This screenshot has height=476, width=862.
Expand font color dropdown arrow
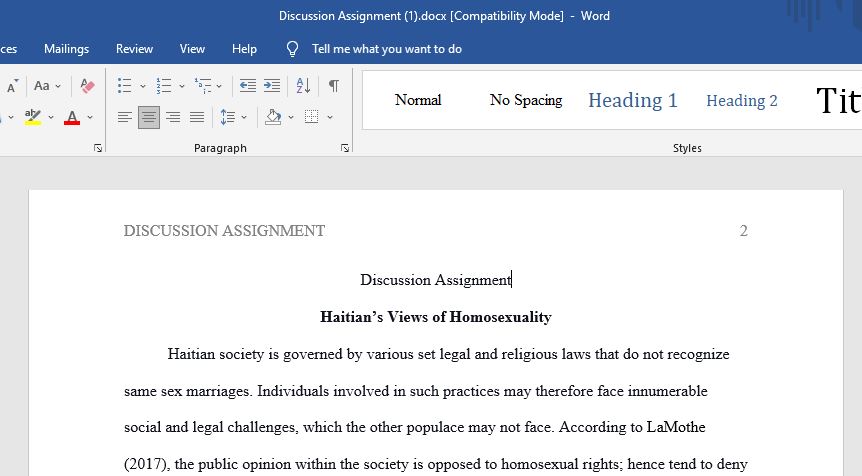tap(90, 117)
